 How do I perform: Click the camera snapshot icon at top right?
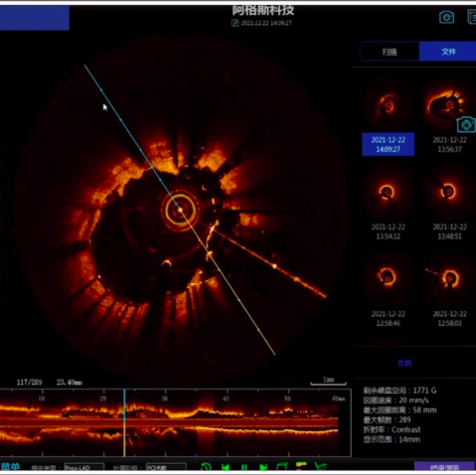click(x=446, y=17)
